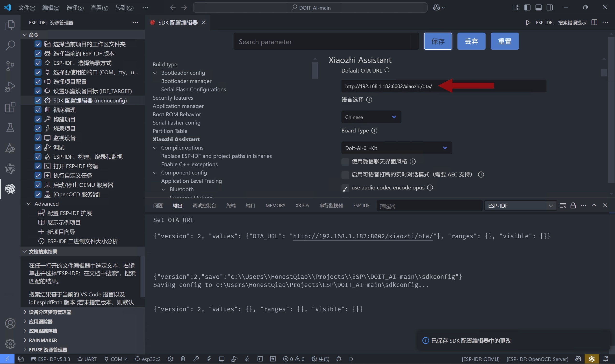Open the Chinese language dropdown
The width and height of the screenshot is (615, 364).
tap(371, 117)
